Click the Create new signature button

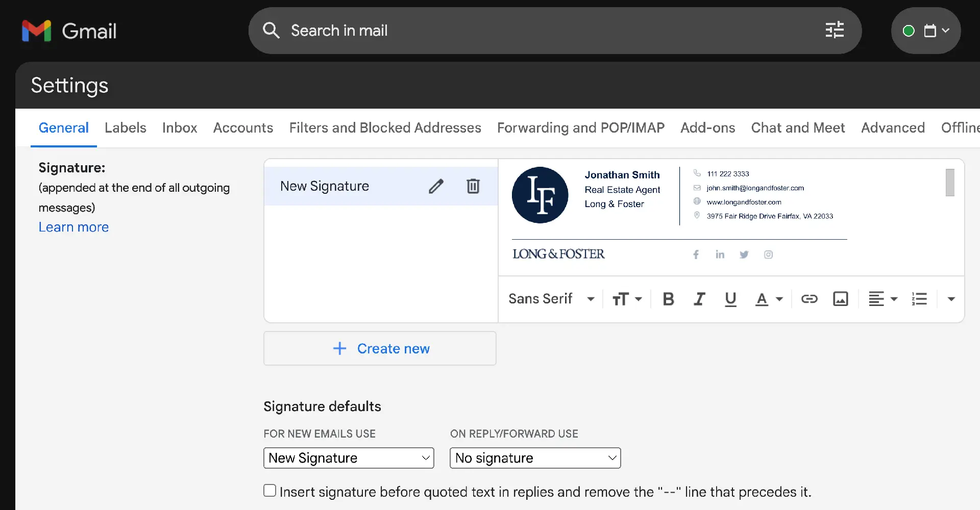click(x=380, y=348)
